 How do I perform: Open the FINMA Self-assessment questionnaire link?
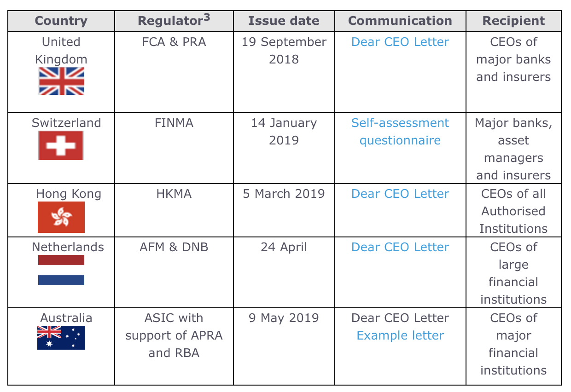pos(400,132)
